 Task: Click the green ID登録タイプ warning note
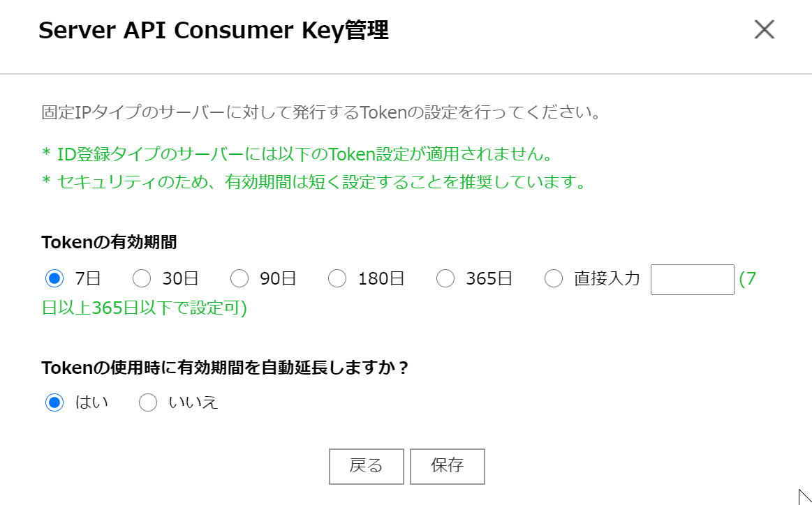click(293, 154)
